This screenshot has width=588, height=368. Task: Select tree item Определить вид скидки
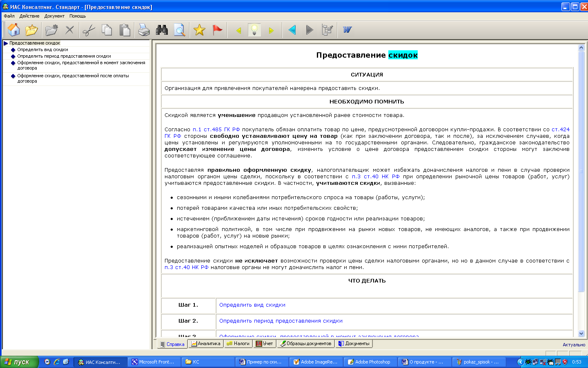(x=42, y=49)
